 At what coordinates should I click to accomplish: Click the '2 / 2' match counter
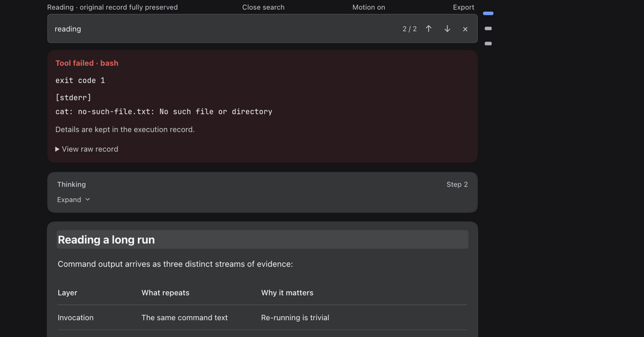pyautogui.click(x=410, y=29)
